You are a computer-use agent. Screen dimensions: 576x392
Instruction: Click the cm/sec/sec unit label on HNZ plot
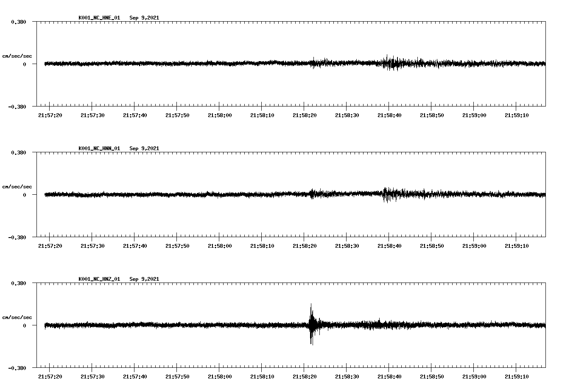click(17, 317)
